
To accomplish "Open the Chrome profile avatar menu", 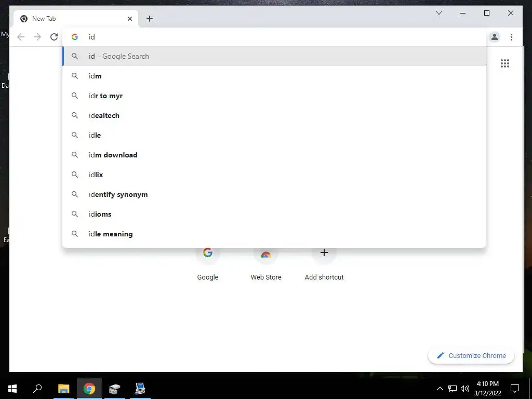I will point(495,37).
